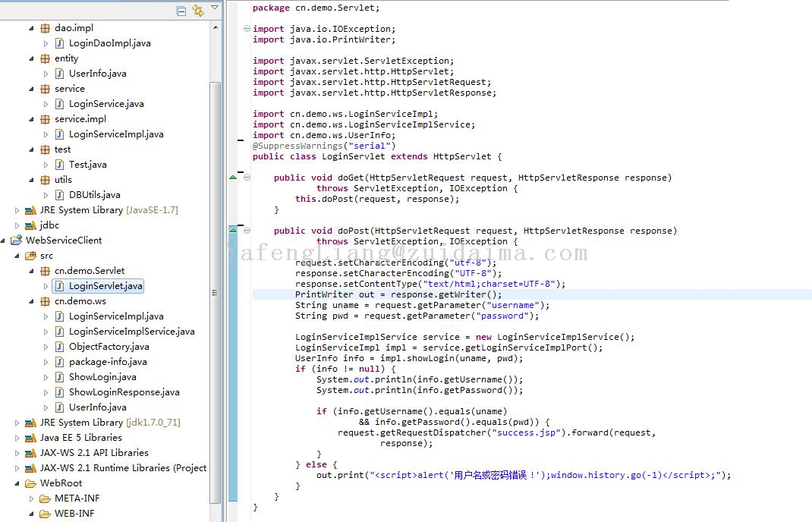Collapse the entity package

coord(32,58)
